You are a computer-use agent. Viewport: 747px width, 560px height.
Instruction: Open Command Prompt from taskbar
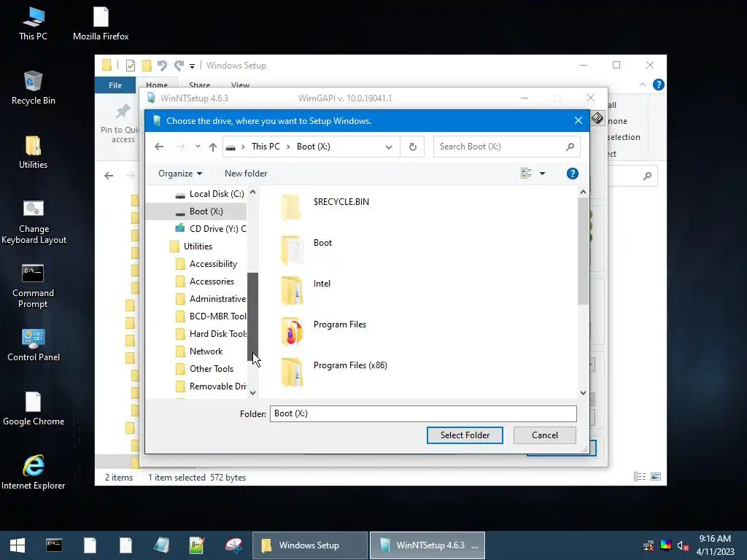click(x=54, y=545)
